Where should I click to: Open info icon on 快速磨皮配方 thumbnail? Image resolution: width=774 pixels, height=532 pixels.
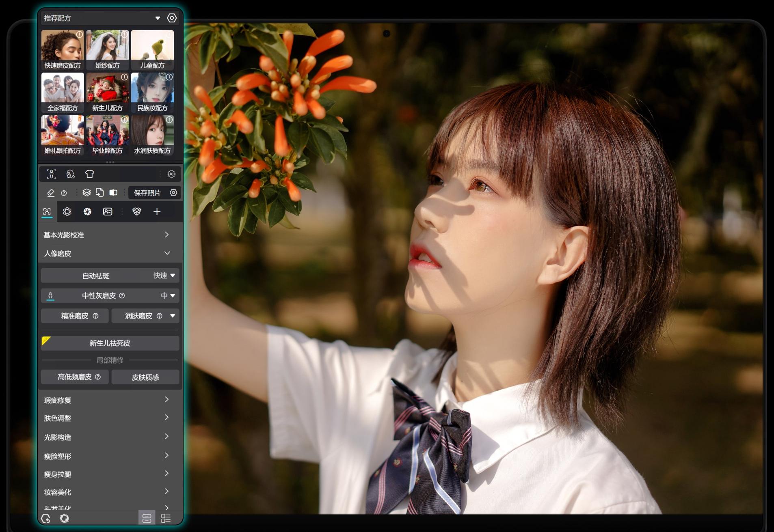(80, 34)
